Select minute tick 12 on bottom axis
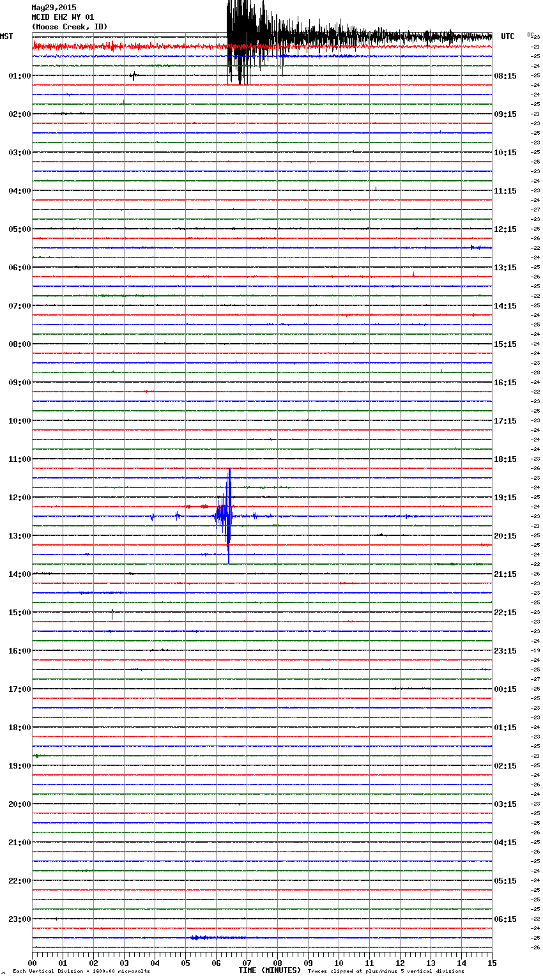The image size is (543, 980). (x=400, y=963)
